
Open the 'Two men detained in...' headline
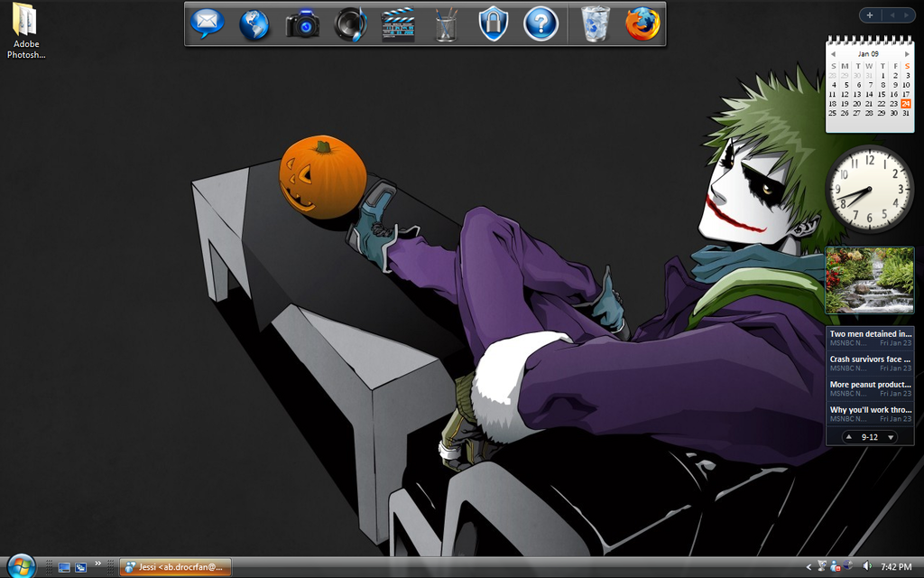pos(870,334)
